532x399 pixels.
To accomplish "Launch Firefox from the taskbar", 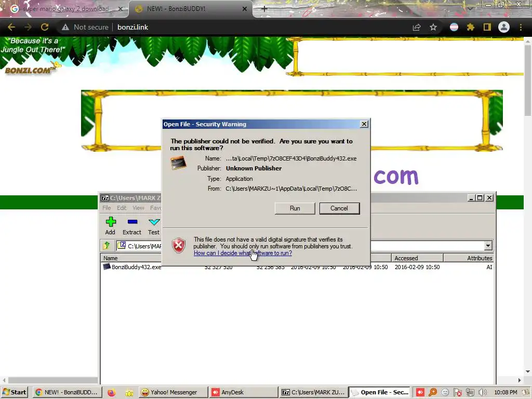I will 111,393.
